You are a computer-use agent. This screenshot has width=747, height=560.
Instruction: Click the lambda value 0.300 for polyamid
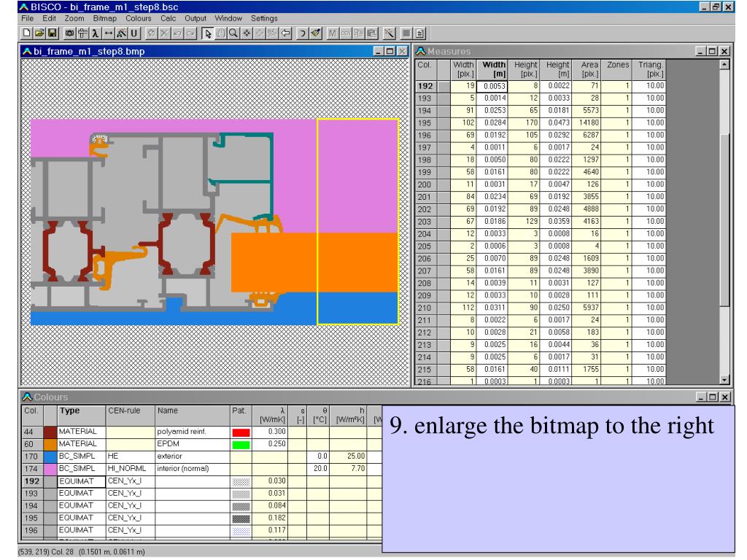pos(270,432)
